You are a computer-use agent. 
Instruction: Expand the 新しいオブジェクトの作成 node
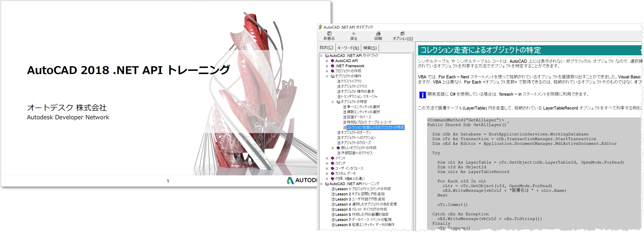pos(333,148)
